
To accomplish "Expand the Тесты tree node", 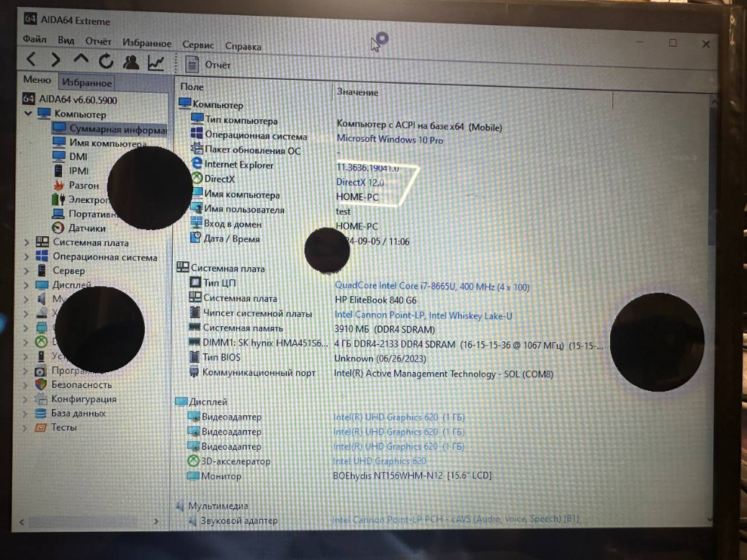I will click(x=25, y=428).
